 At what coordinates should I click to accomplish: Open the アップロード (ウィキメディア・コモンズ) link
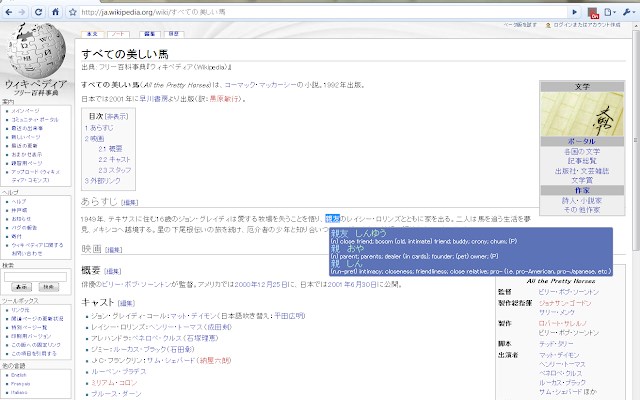(x=36, y=176)
